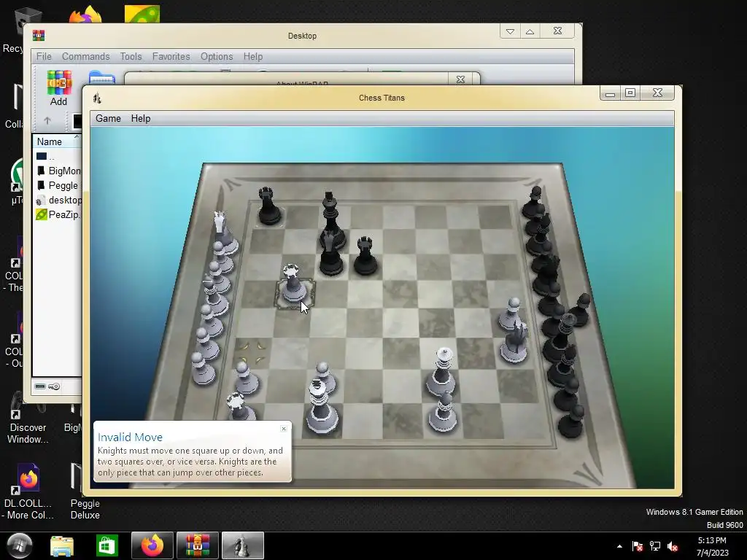747x560 pixels.
Task: Select the desktop file in WinRAR list
Action: [58, 200]
